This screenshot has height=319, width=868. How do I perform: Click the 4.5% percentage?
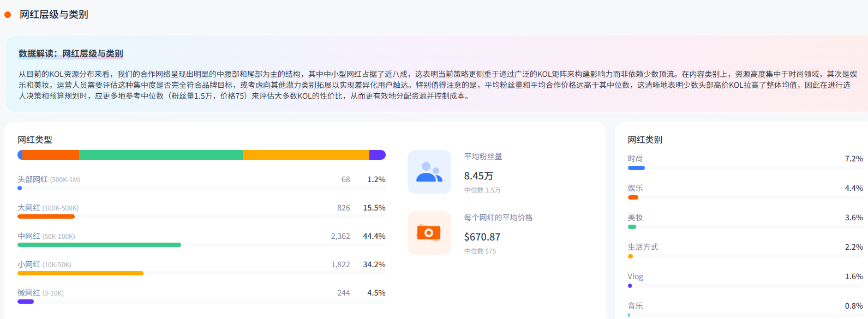[x=376, y=293]
